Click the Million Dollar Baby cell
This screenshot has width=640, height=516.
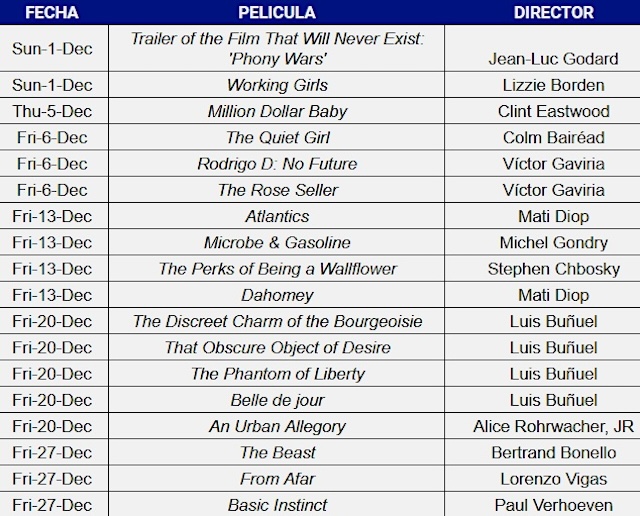click(x=277, y=111)
